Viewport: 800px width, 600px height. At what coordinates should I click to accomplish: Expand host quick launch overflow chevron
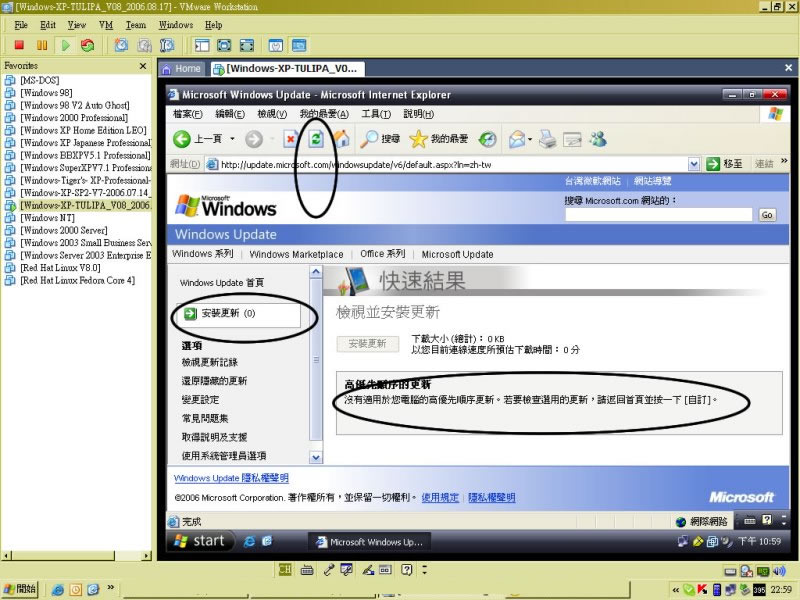[111, 588]
